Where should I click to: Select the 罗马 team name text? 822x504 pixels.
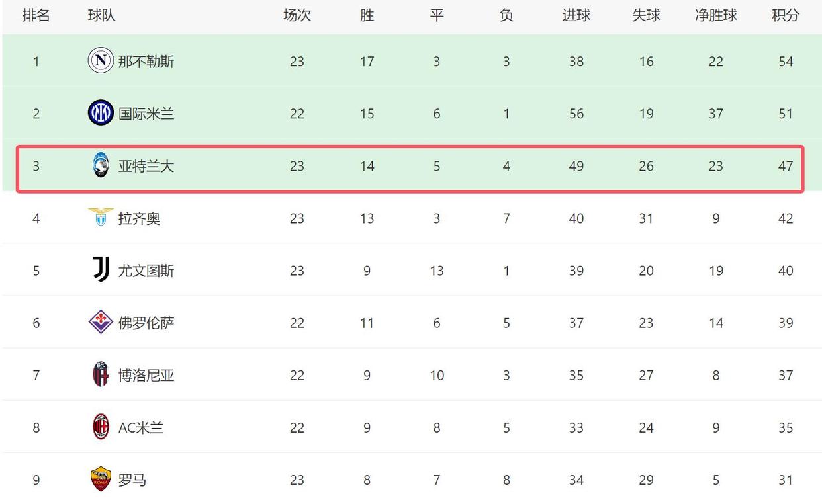[132, 480]
